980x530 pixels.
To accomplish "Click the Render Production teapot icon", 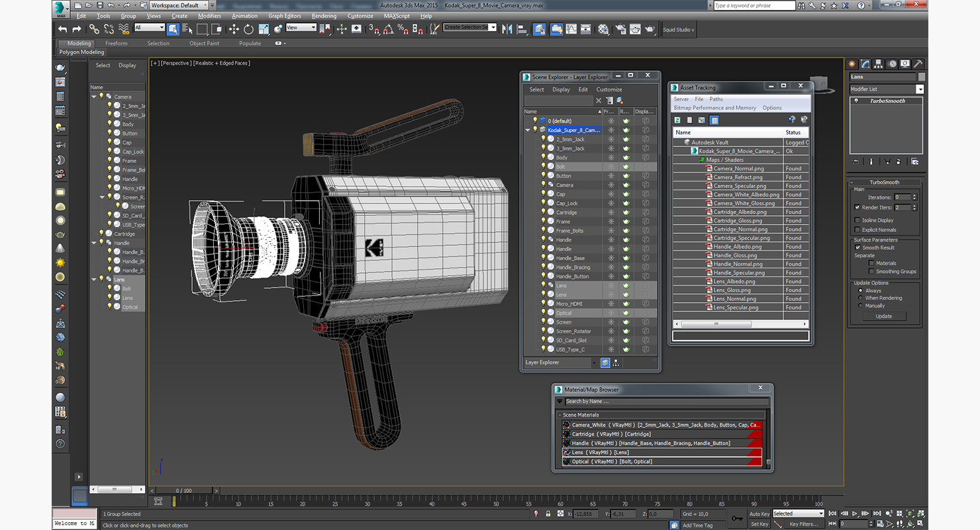I will pyautogui.click(x=650, y=29).
